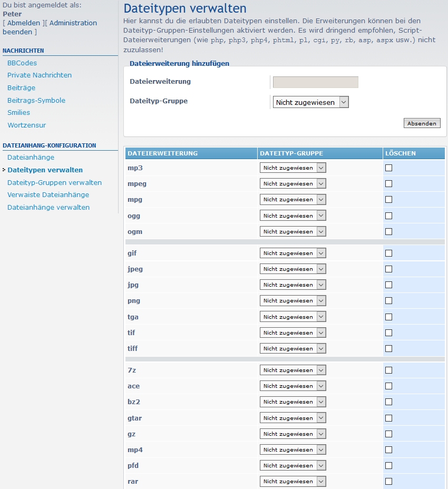Screen dimensions: 448x489
Task: Tick the delete checkbox for tga
Action: pyautogui.click(x=388, y=317)
